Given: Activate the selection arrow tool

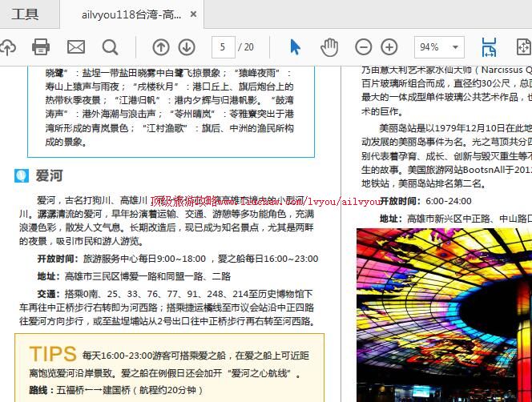Looking at the screenshot, I should coord(295,47).
